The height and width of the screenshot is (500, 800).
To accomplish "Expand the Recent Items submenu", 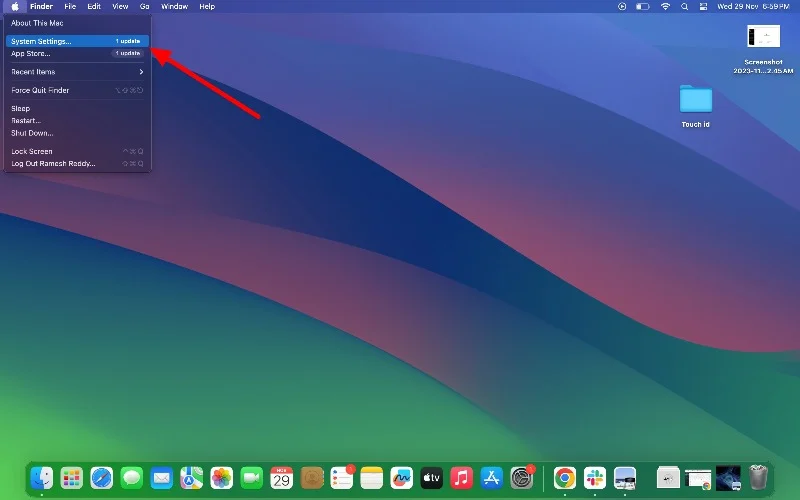I will pyautogui.click(x=77, y=72).
